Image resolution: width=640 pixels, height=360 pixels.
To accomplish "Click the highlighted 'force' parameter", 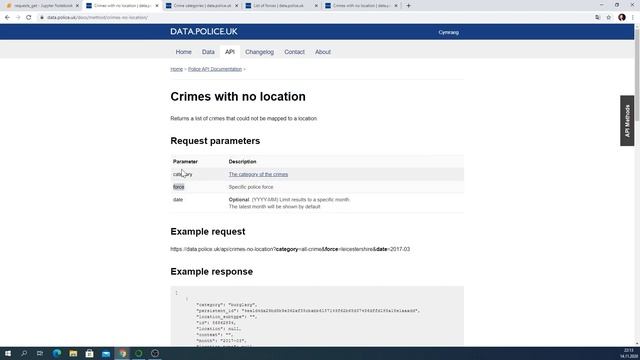I will tap(179, 187).
